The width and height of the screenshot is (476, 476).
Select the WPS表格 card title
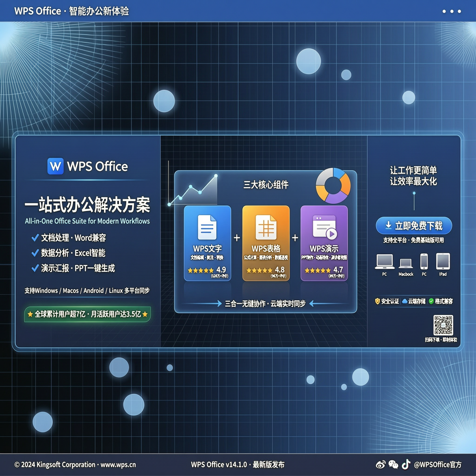tap(266, 249)
